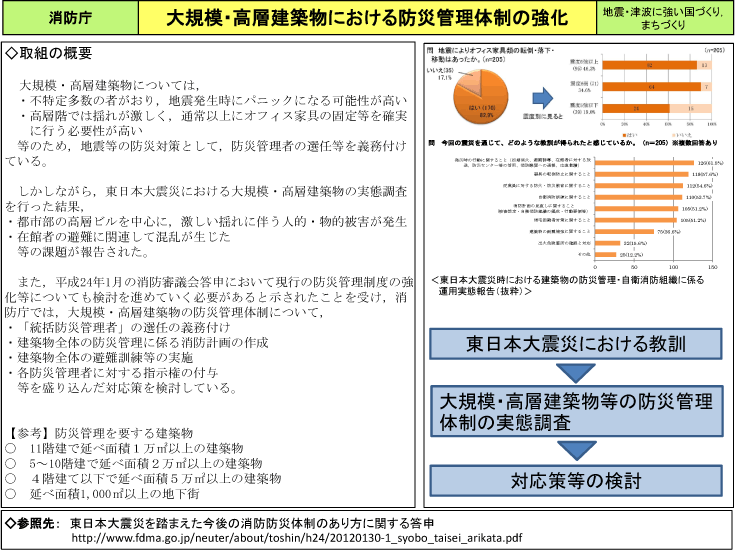Viewport: 735px width, 550px height.
Task: Click the orange pie chart
Action: (x=480, y=97)
